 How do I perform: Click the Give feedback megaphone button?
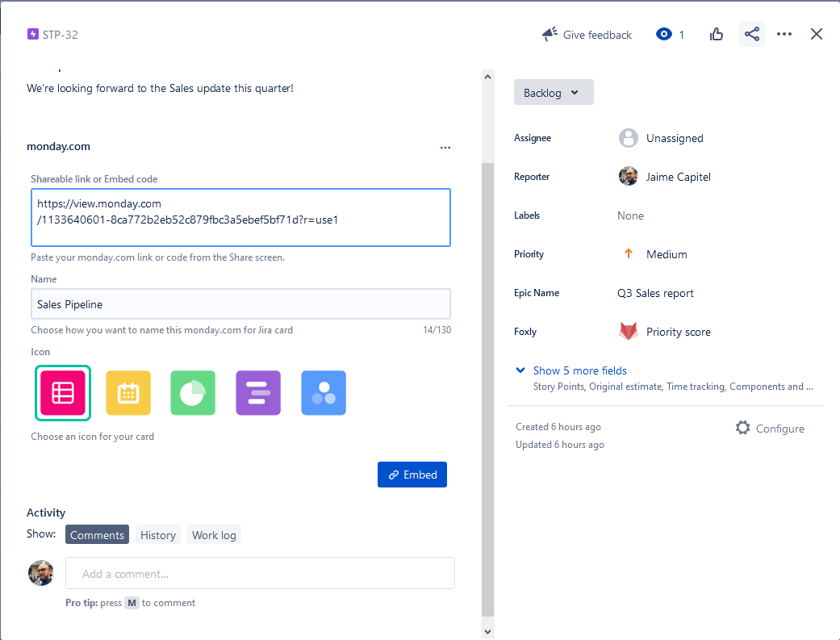[587, 35]
